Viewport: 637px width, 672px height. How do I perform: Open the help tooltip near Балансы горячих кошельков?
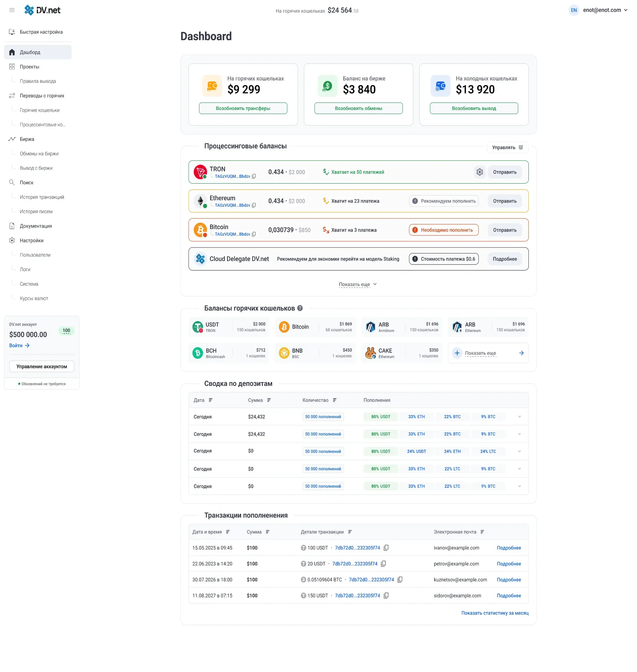pyautogui.click(x=300, y=308)
